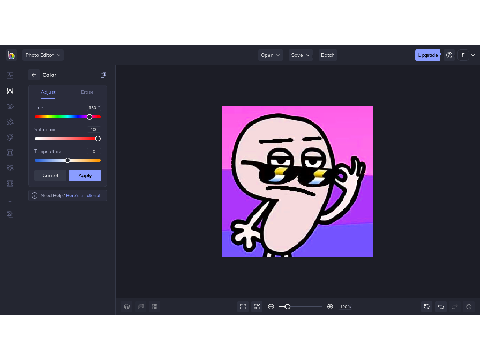The width and height of the screenshot is (480, 360).
Task: Click the Hue value field
Action: point(94,107)
